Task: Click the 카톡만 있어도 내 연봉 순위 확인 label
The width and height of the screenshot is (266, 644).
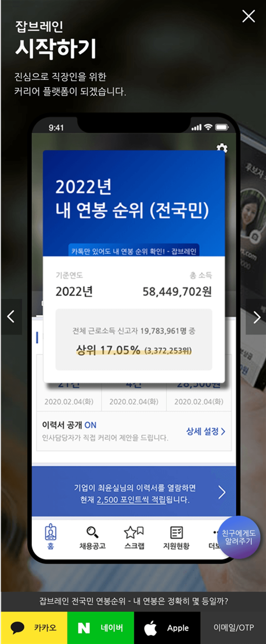Action: click(134, 251)
